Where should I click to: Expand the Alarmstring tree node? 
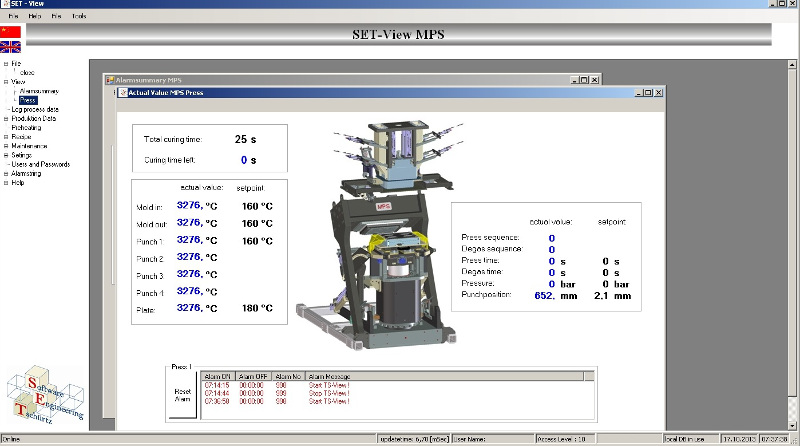pos(6,174)
